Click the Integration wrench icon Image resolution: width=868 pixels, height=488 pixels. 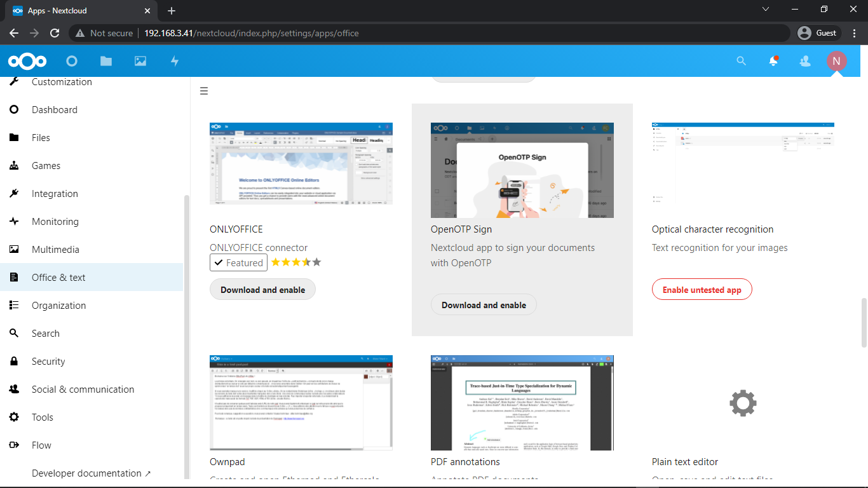(14, 194)
